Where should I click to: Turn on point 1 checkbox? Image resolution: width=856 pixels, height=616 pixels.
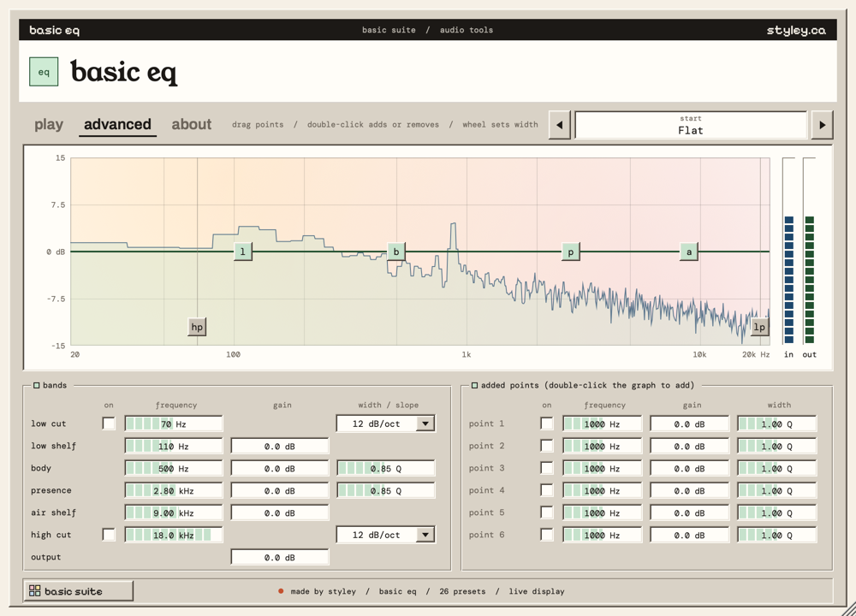click(546, 423)
